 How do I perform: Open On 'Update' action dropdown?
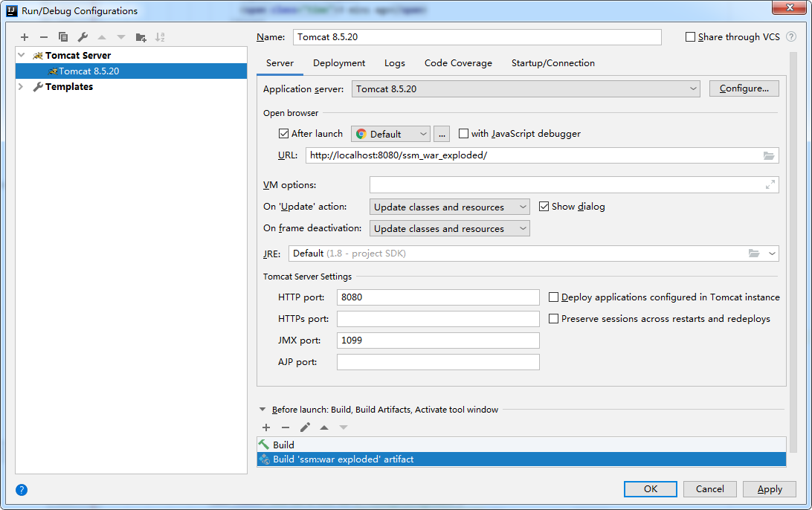[x=449, y=207]
